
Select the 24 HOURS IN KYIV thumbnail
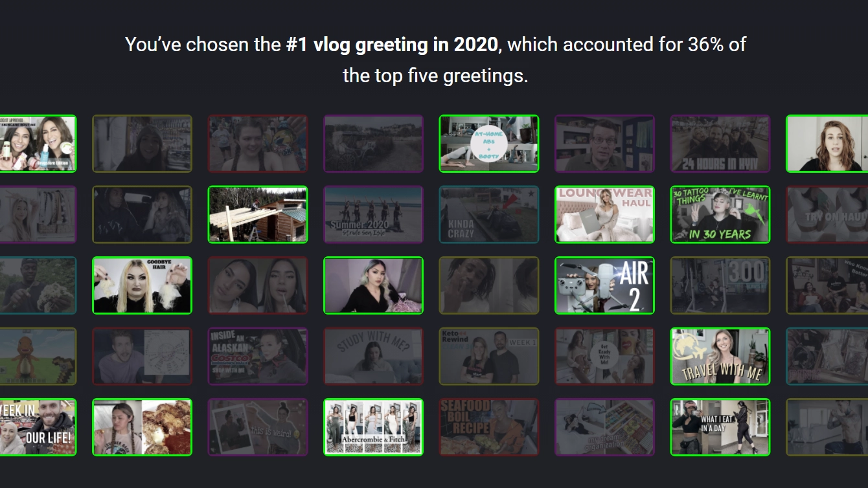(720, 144)
